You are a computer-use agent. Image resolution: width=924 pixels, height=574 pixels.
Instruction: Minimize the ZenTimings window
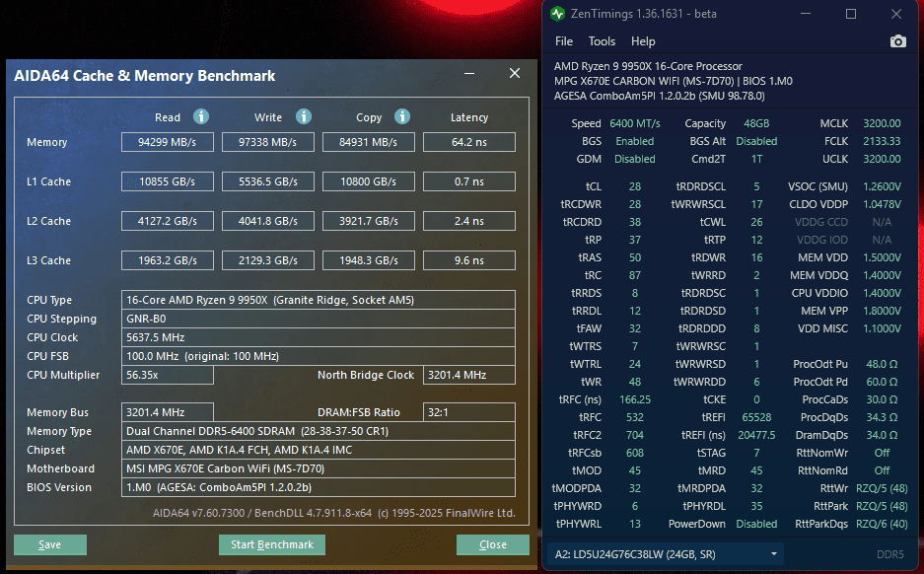pos(806,14)
